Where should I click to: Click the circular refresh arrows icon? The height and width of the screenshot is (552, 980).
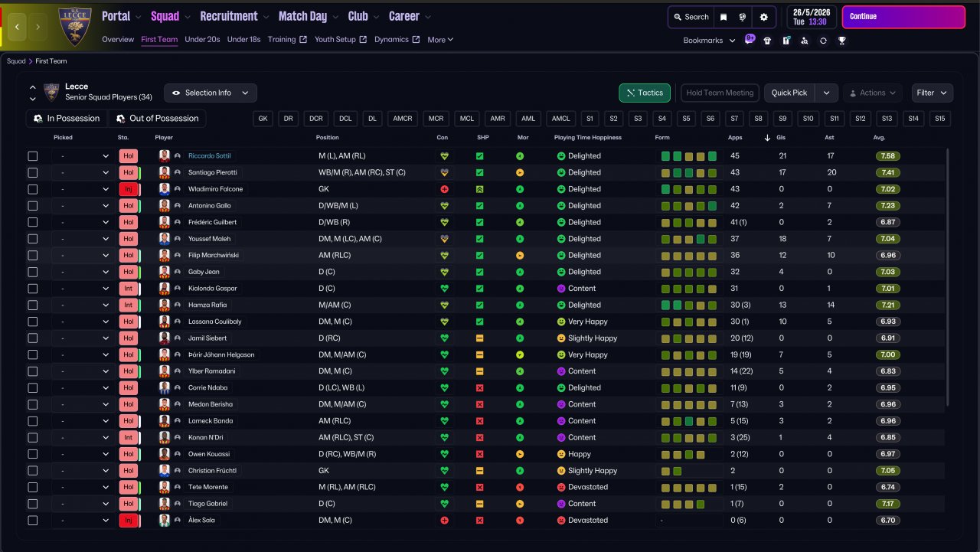(x=823, y=41)
